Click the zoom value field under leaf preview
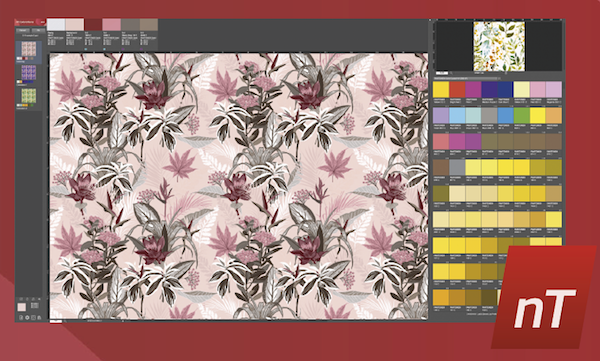This screenshot has height=361, width=600. (x=442, y=73)
